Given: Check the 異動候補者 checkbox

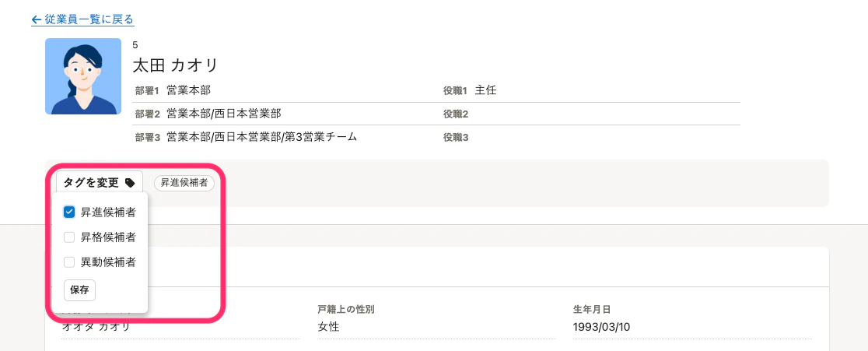Looking at the screenshot, I should click(69, 261).
